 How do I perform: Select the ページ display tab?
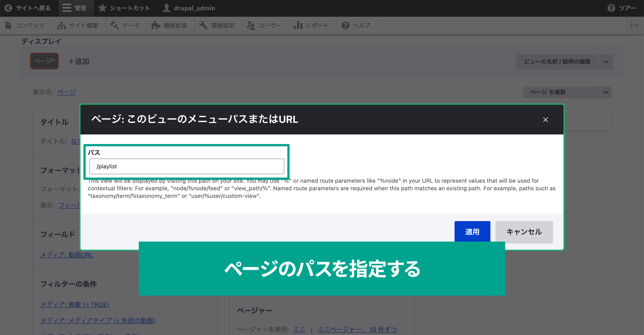click(x=44, y=61)
